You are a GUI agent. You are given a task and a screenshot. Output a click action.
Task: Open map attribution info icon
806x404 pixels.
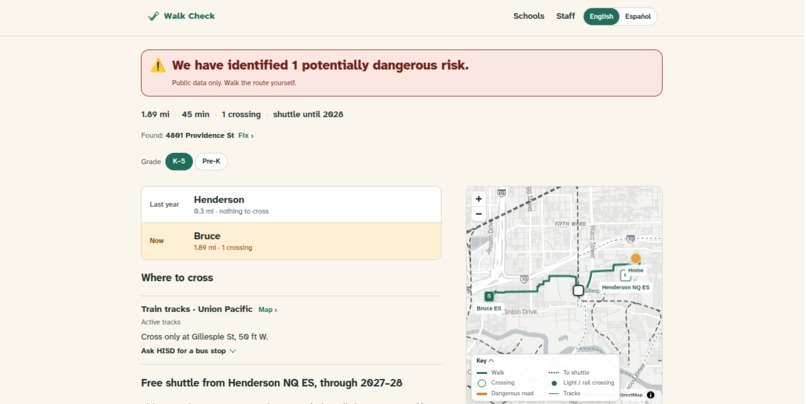[x=650, y=395]
